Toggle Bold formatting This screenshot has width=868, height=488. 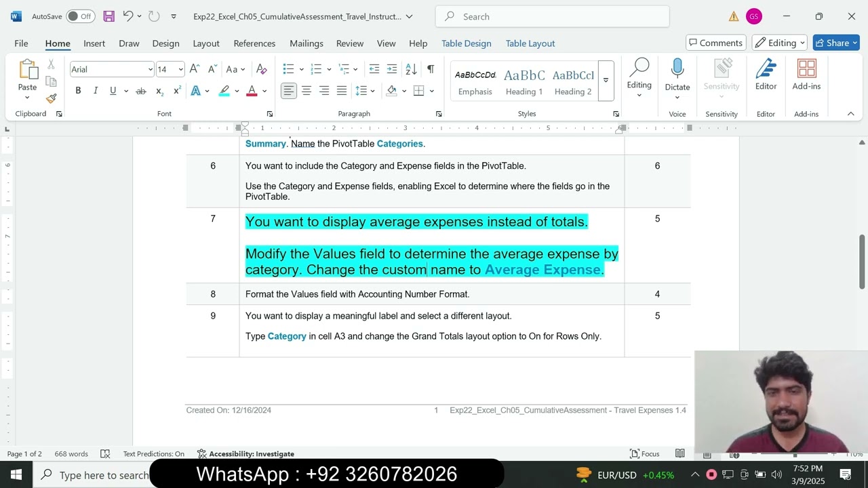(x=78, y=91)
